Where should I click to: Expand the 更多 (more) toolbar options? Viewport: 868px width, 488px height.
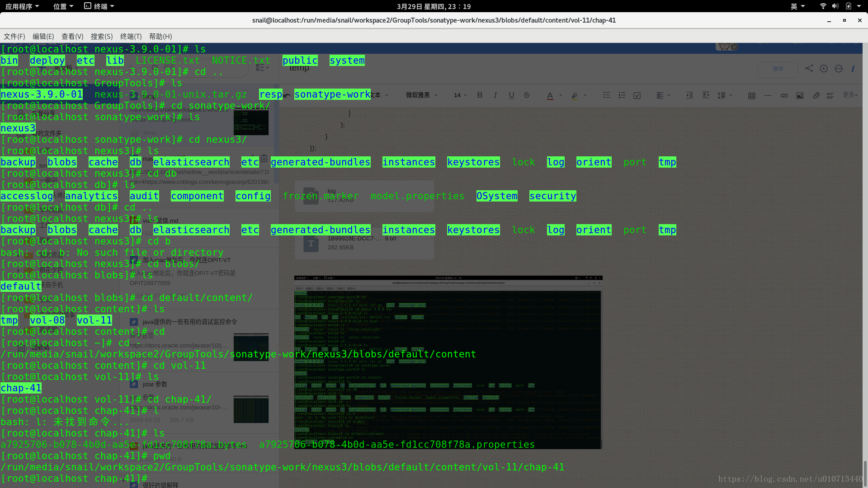tap(849, 94)
